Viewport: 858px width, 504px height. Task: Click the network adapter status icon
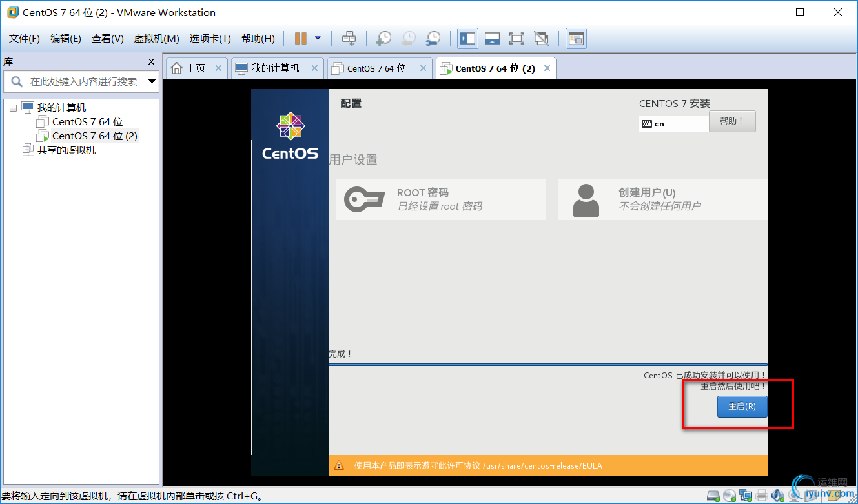pos(746,496)
